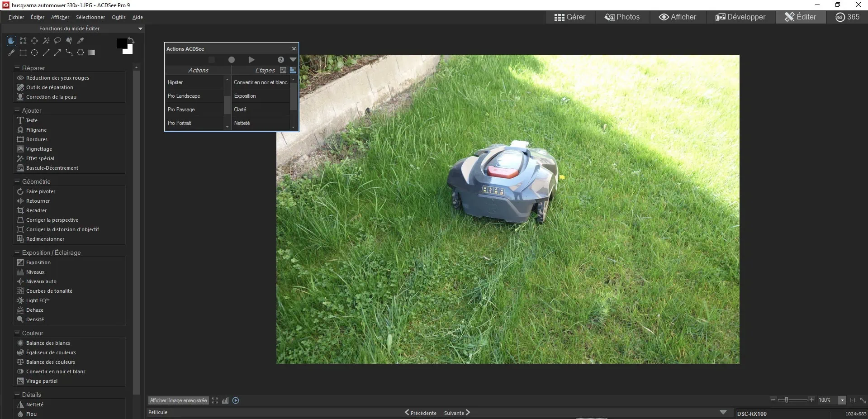Open the histogram icon below the image
The image size is (868, 419).
coord(225,400)
